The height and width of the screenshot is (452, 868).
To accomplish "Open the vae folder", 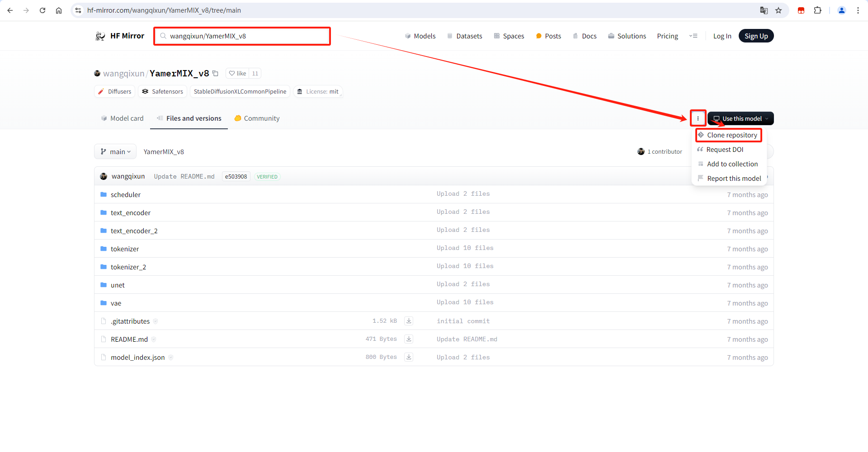I will (x=116, y=303).
